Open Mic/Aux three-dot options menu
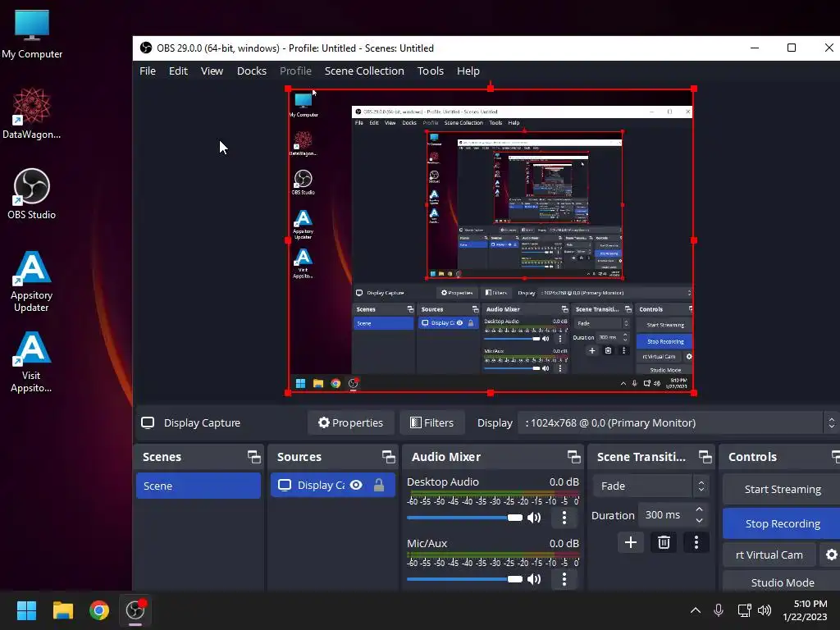The height and width of the screenshot is (630, 840). coord(564,579)
